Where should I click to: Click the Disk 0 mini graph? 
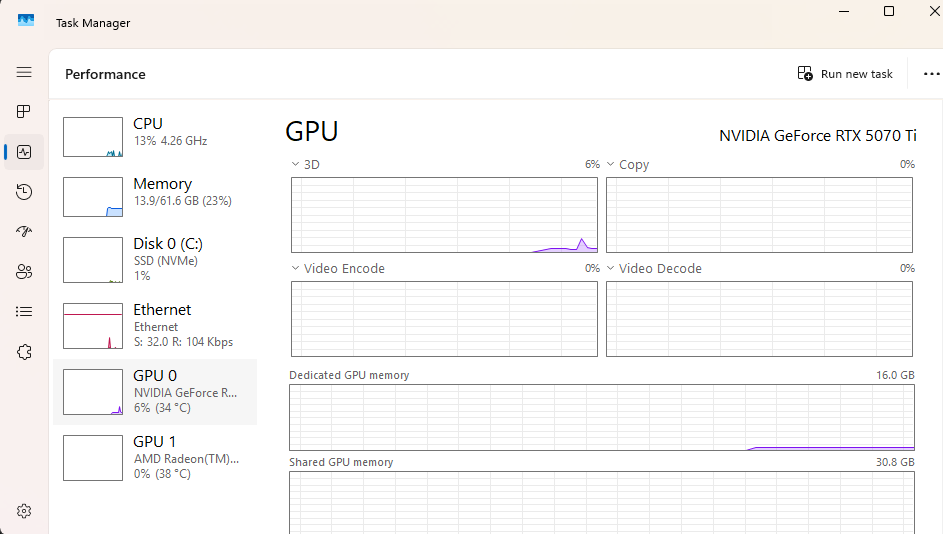(x=93, y=260)
